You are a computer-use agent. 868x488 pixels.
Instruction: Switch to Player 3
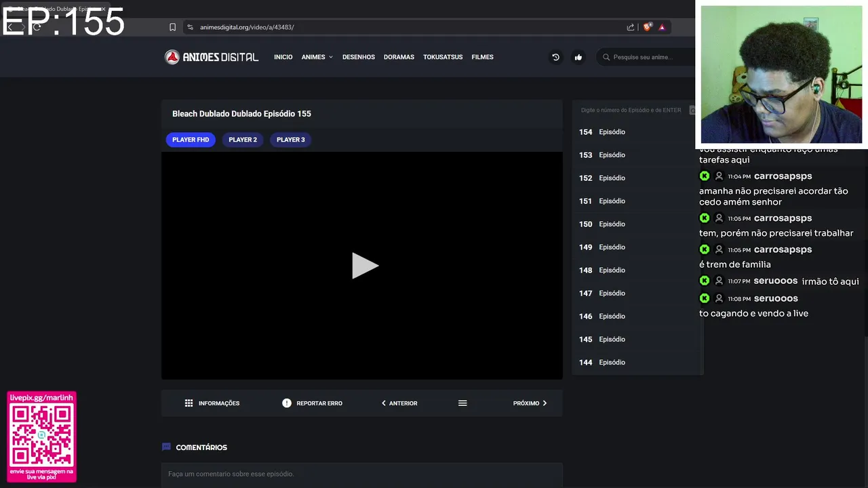(x=291, y=140)
